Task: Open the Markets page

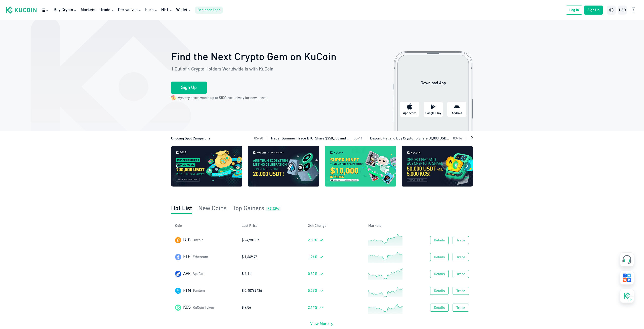Action: pyautogui.click(x=88, y=10)
